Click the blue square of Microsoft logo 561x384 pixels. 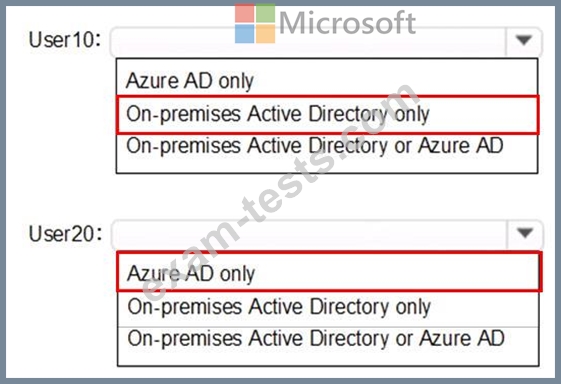coord(244,34)
